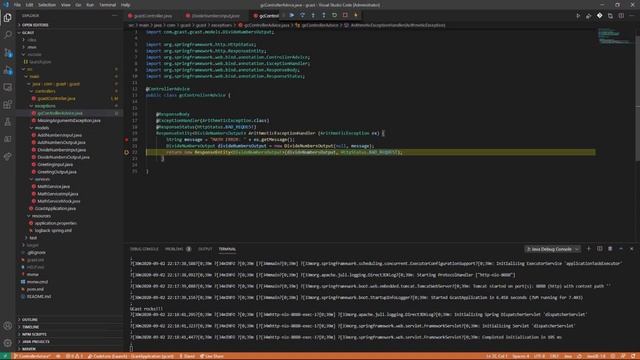Close the terminal panel with X
The height and width of the screenshot is (360, 640).
coord(631,249)
